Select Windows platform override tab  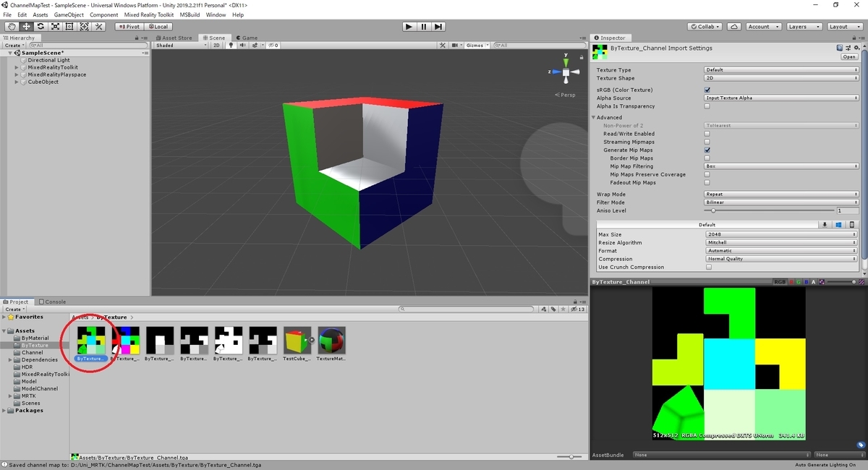pos(838,225)
